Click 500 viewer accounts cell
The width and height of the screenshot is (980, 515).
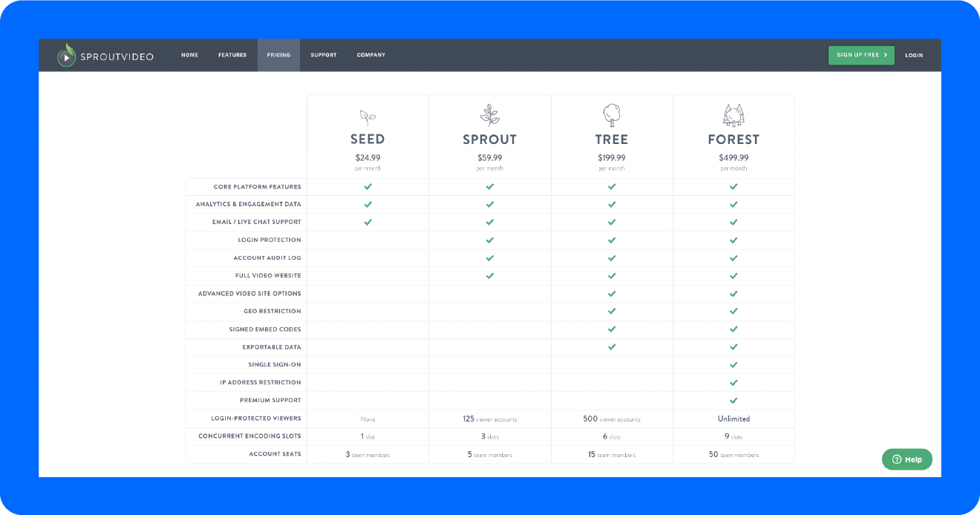pos(612,419)
